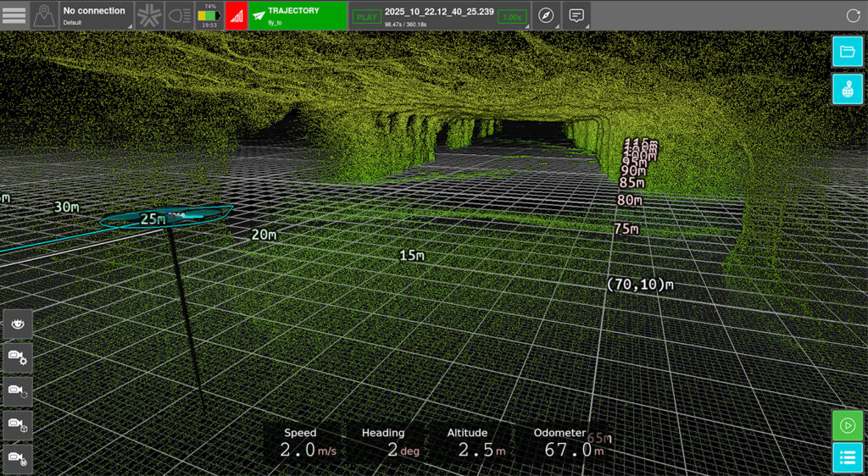Click the globe map layer button
868x476 pixels.
coord(847,88)
